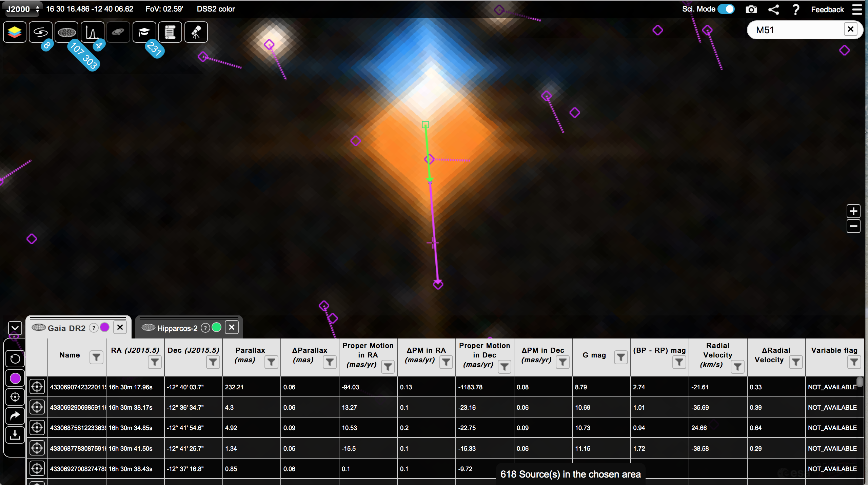Zoom out with the minus button
Image resolution: width=868 pixels, height=485 pixels.
pos(853,226)
